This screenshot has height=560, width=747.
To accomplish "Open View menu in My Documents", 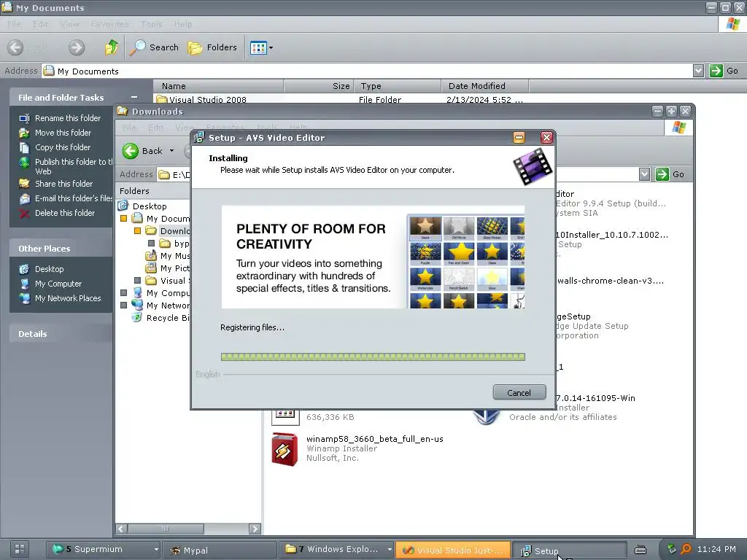I will (69, 24).
